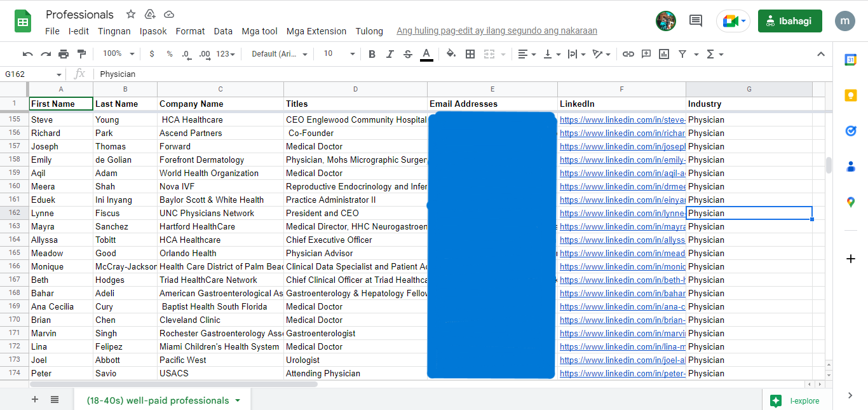868x410 pixels.
Task: Click the I-explore button
Action: click(797, 400)
